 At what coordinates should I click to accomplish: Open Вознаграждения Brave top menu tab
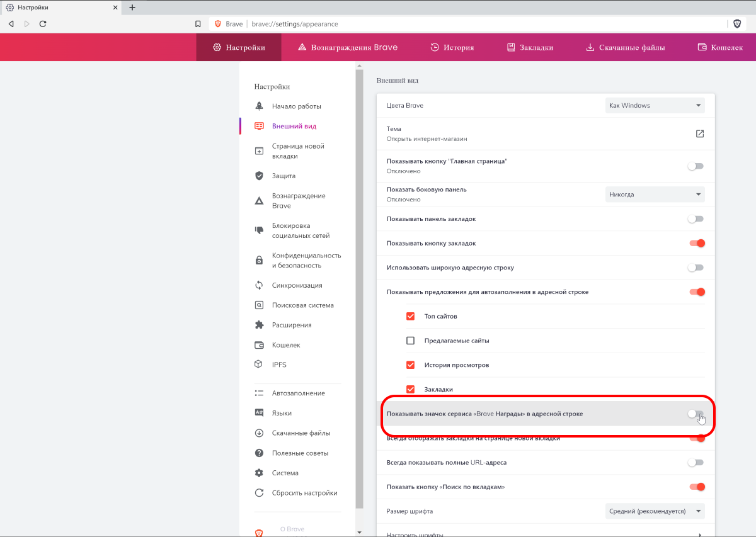click(x=348, y=47)
